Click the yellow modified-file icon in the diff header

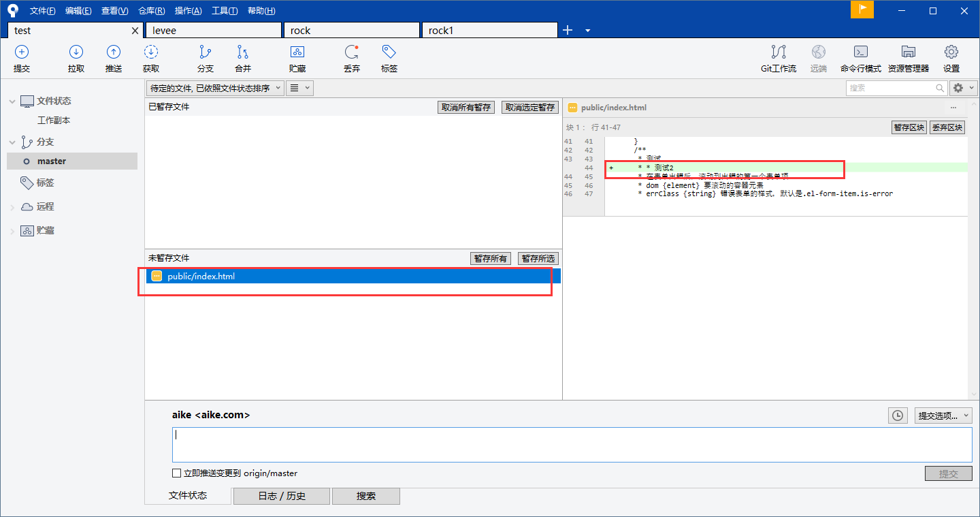click(572, 108)
